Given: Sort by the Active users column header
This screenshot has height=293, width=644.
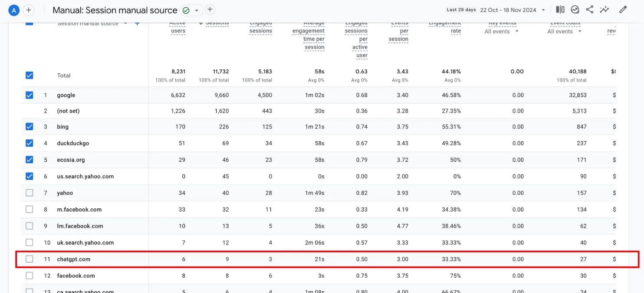Looking at the screenshot, I should (x=177, y=27).
